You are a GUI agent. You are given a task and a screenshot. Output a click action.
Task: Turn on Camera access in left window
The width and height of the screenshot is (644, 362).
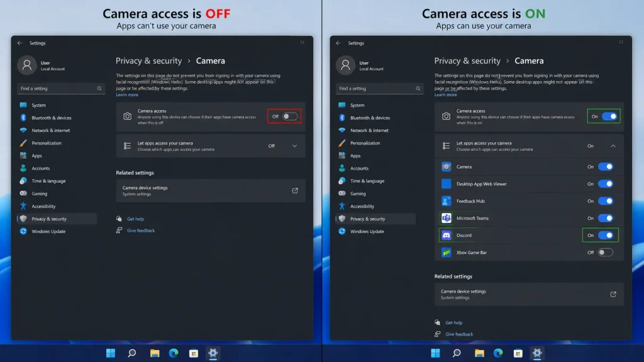289,116
